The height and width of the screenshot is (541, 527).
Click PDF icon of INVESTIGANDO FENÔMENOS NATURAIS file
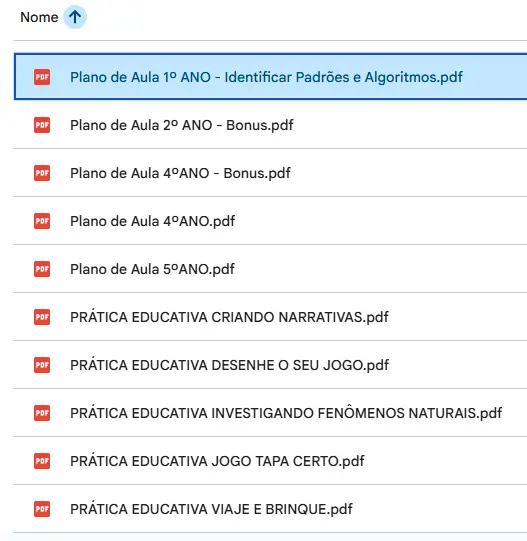point(42,413)
